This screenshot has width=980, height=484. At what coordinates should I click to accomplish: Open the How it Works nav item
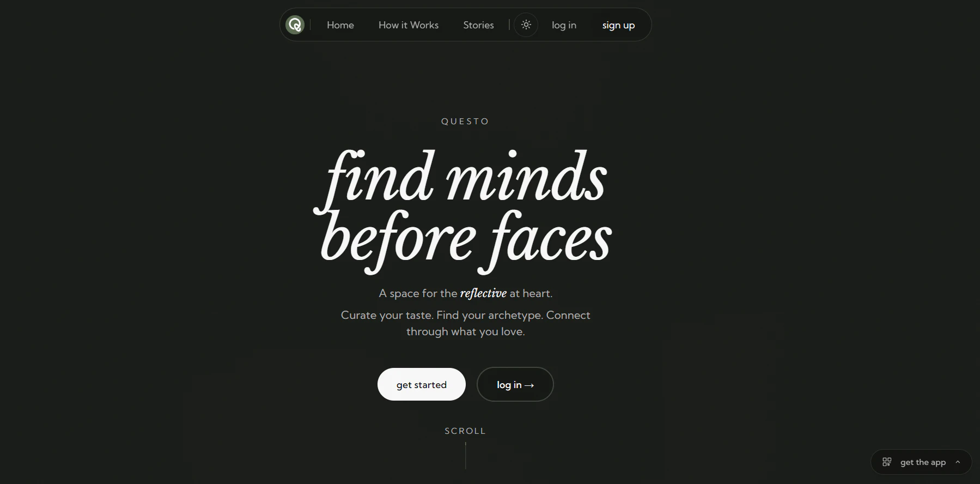click(x=409, y=25)
